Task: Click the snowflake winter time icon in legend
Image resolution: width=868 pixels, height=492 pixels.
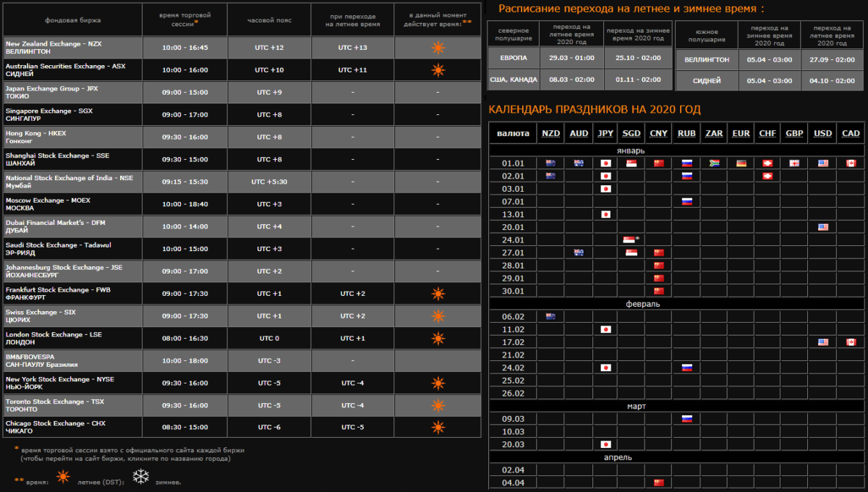Action: [x=140, y=478]
